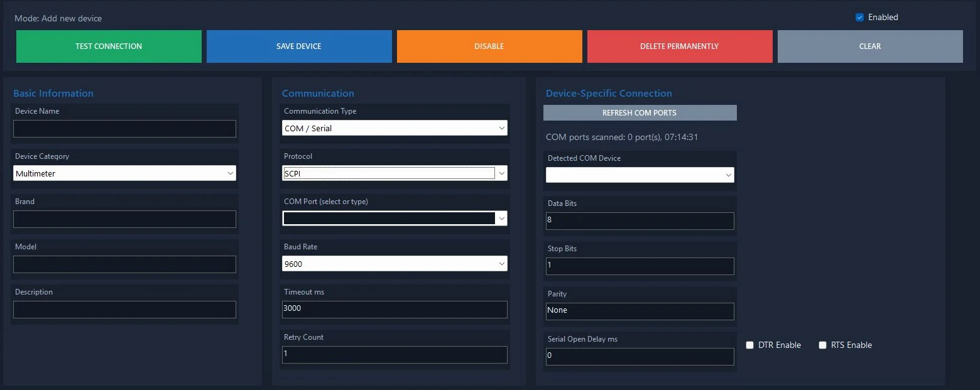The image size is (980, 390).
Task: Save the device with Save Device button
Action: [299, 46]
